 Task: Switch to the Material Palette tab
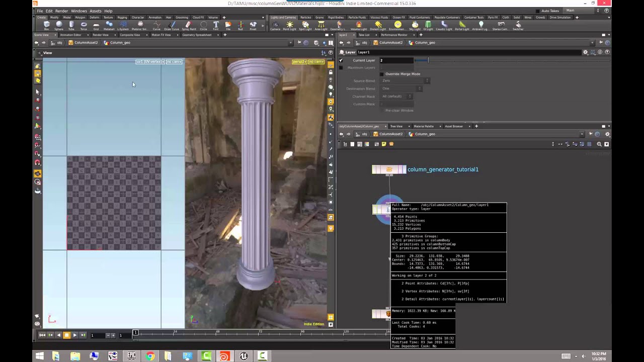coord(423,126)
